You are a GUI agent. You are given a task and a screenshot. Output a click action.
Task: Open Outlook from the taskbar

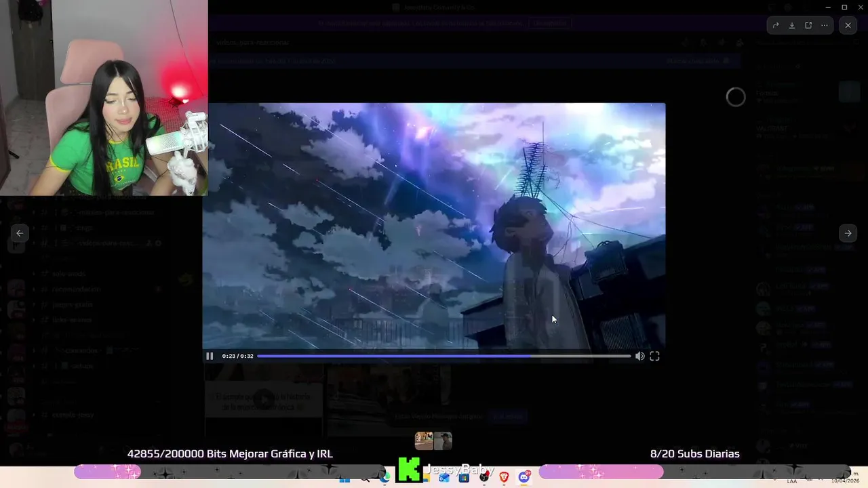click(x=444, y=478)
